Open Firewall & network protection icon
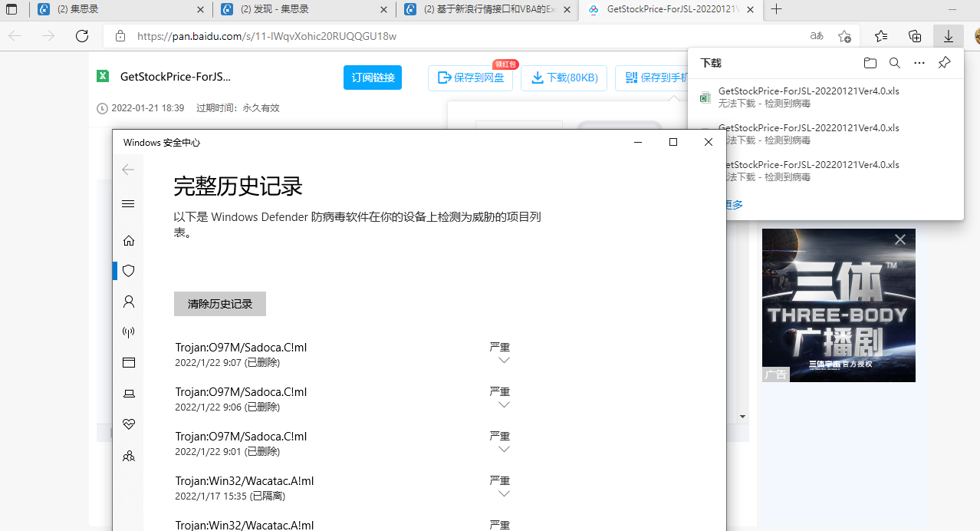Screen dimensions: 980x531 [129, 332]
